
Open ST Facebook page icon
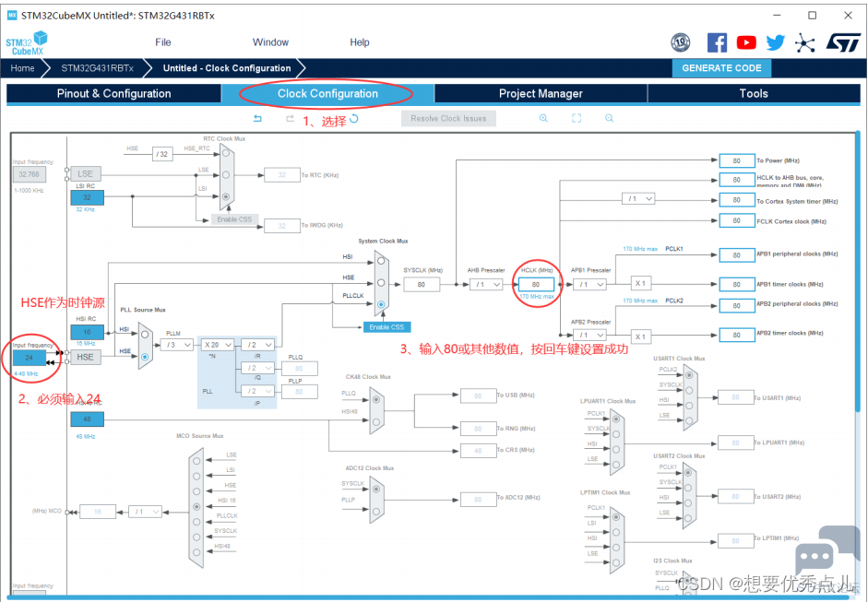click(717, 42)
